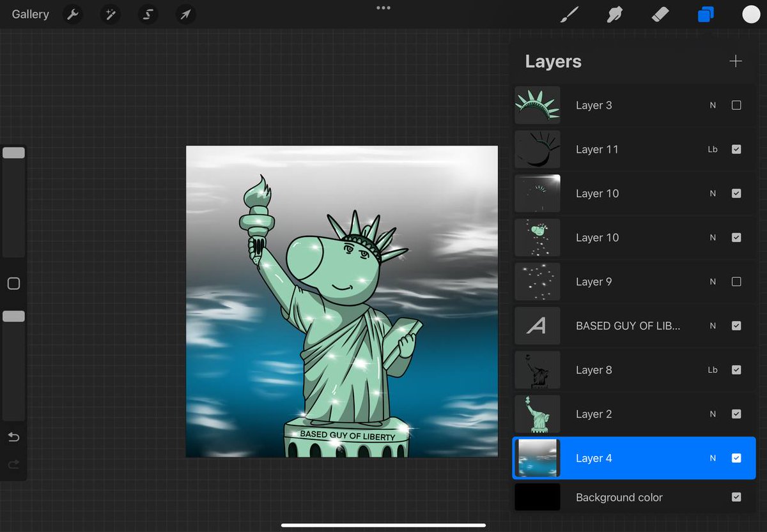Viewport: 767px width, 532px height.
Task: Hide Layer 11 using its checkbox
Action: pyautogui.click(x=736, y=149)
